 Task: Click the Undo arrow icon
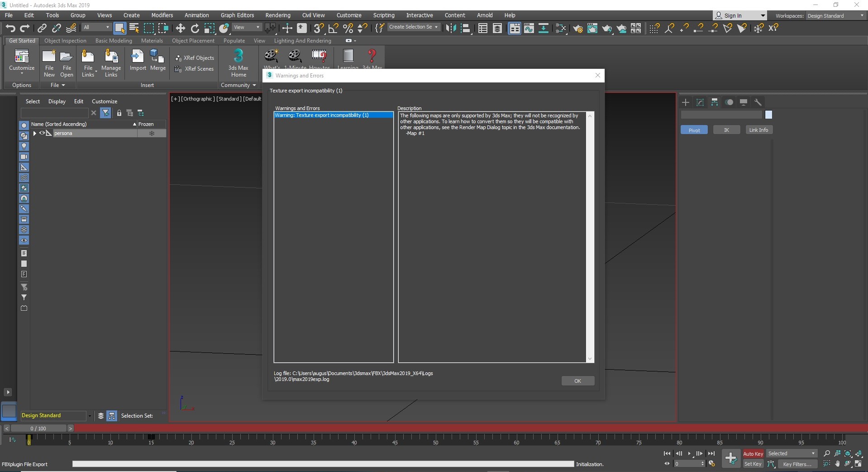point(10,28)
